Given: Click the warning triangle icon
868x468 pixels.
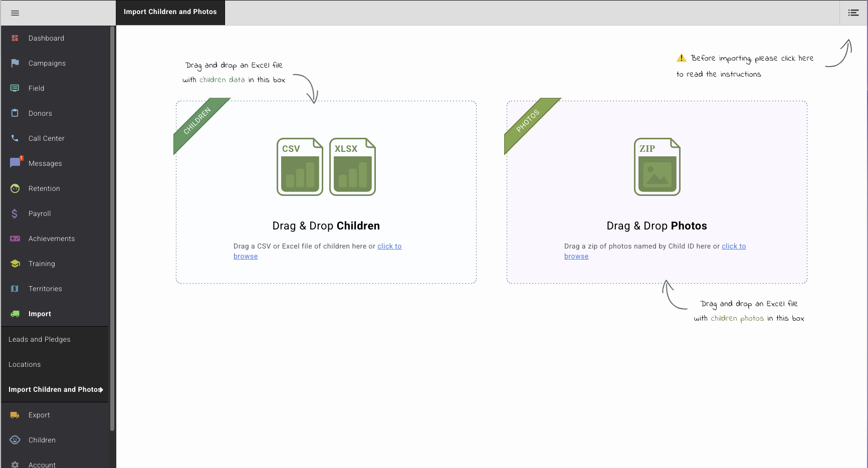Looking at the screenshot, I should 682,58.
